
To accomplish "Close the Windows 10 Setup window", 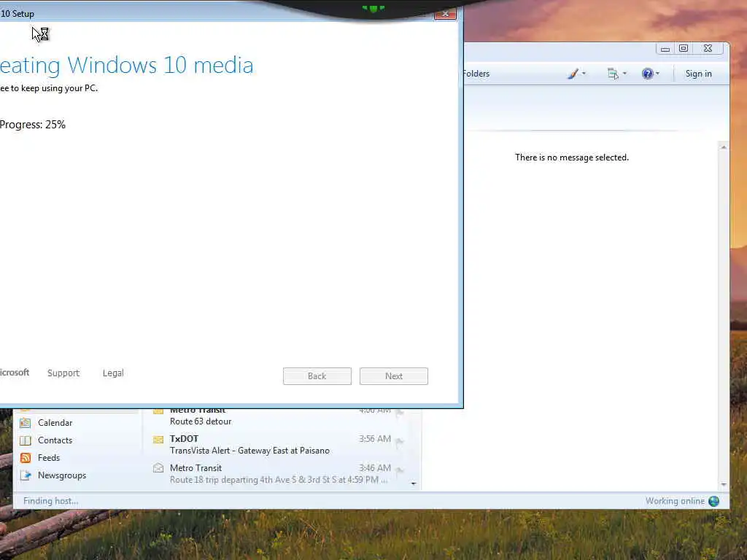I will 445,13.
